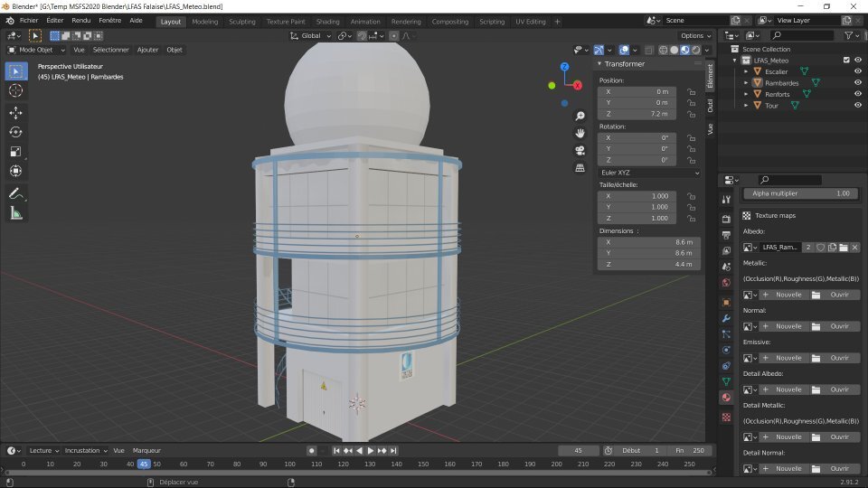
Task: Choose the Annotate pencil tool
Action: pos(15,193)
